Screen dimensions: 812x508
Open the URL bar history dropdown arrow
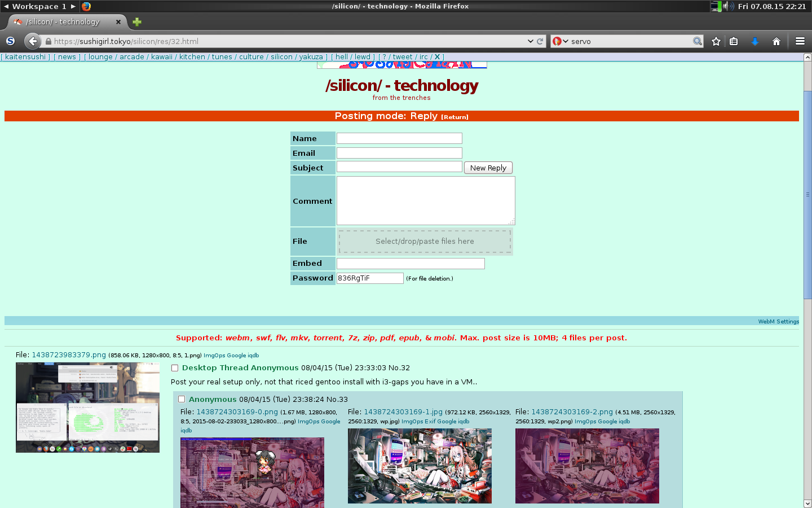coord(530,41)
